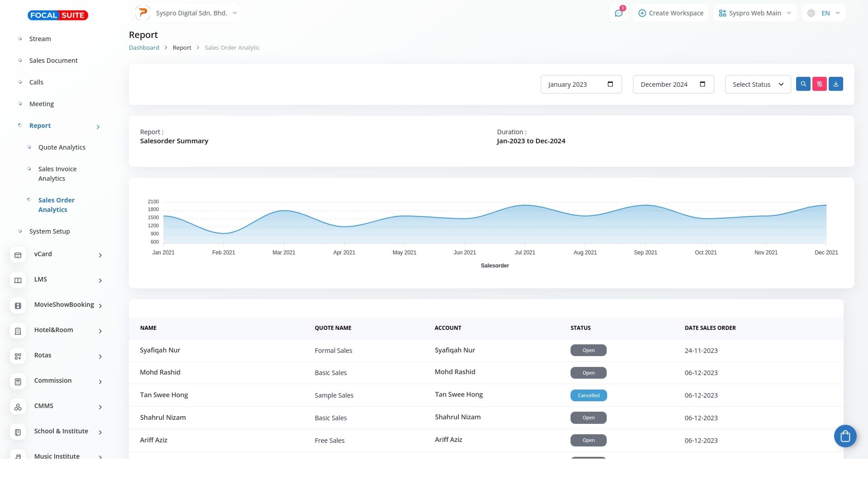
Task: Click the red reset filter icon
Action: (819, 84)
